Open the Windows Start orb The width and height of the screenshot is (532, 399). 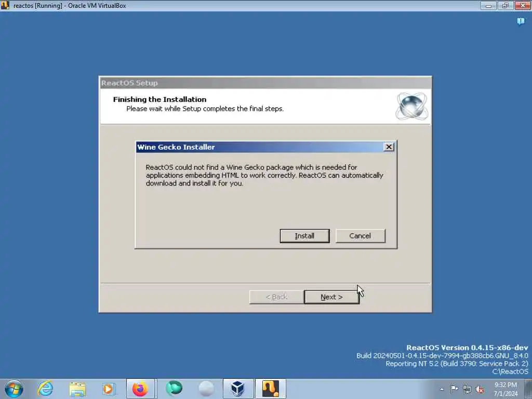coord(14,389)
